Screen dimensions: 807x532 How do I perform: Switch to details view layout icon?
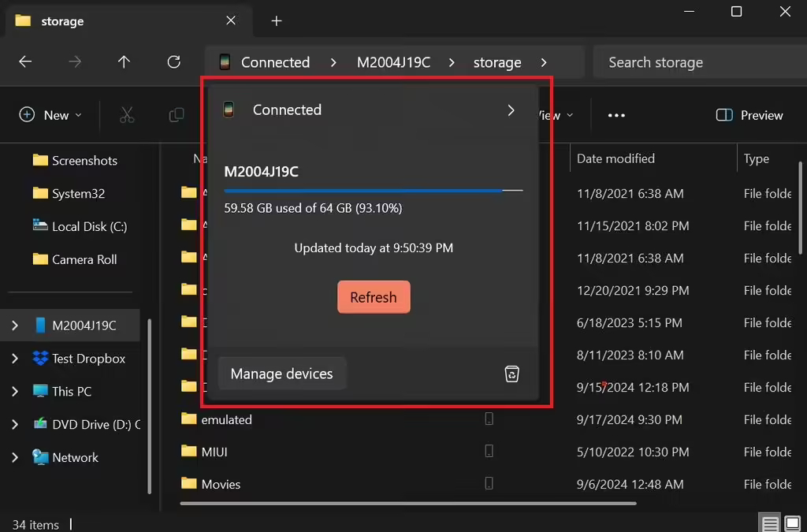point(770,523)
